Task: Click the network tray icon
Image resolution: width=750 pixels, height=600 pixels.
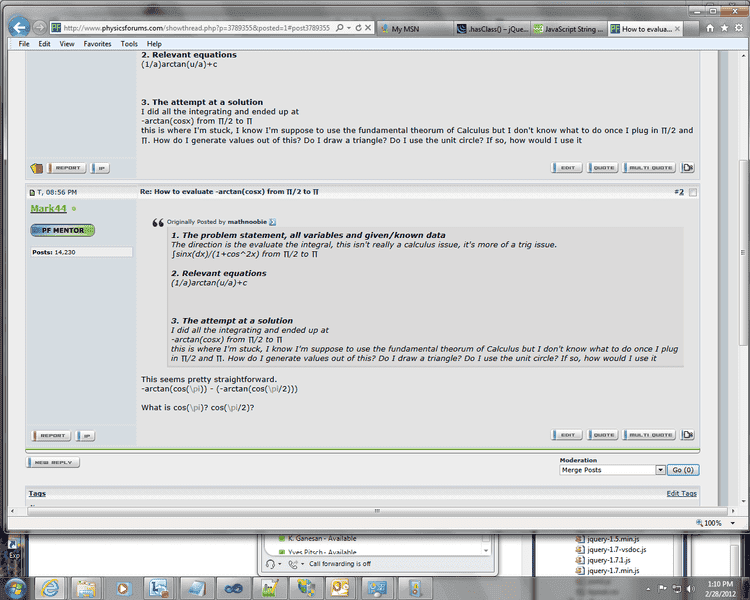Action: [676, 588]
